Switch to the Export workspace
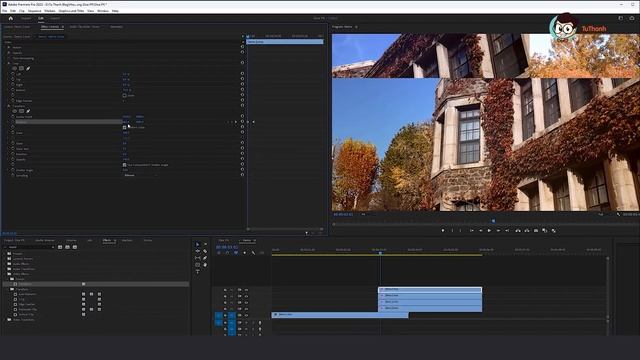The height and width of the screenshot is (360, 640). 55,18
